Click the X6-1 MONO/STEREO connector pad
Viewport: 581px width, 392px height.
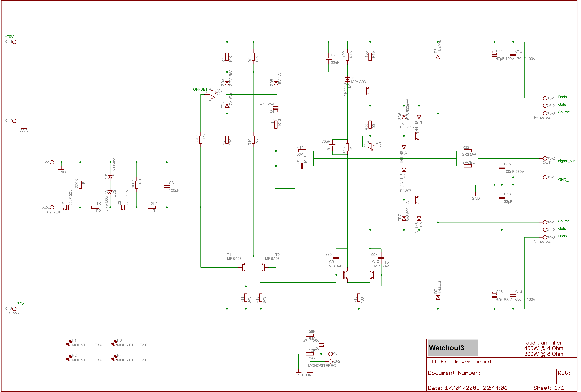[x=330, y=354]
